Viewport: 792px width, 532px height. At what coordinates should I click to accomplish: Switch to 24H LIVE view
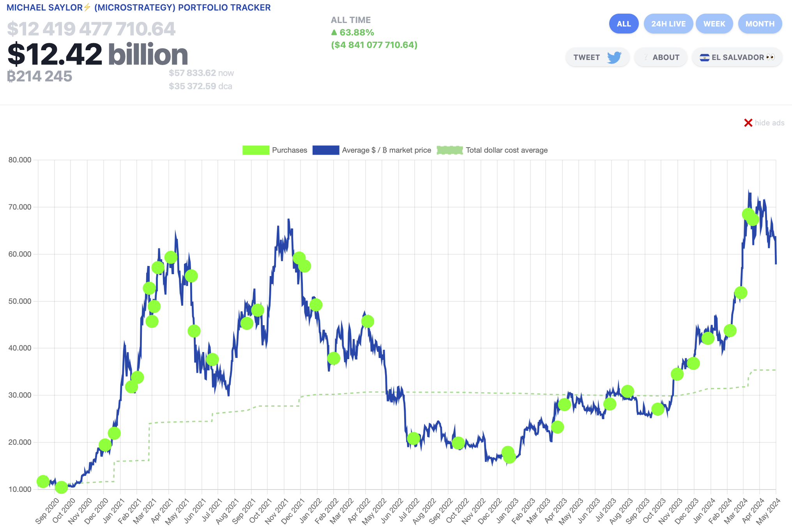pos(668,24)
